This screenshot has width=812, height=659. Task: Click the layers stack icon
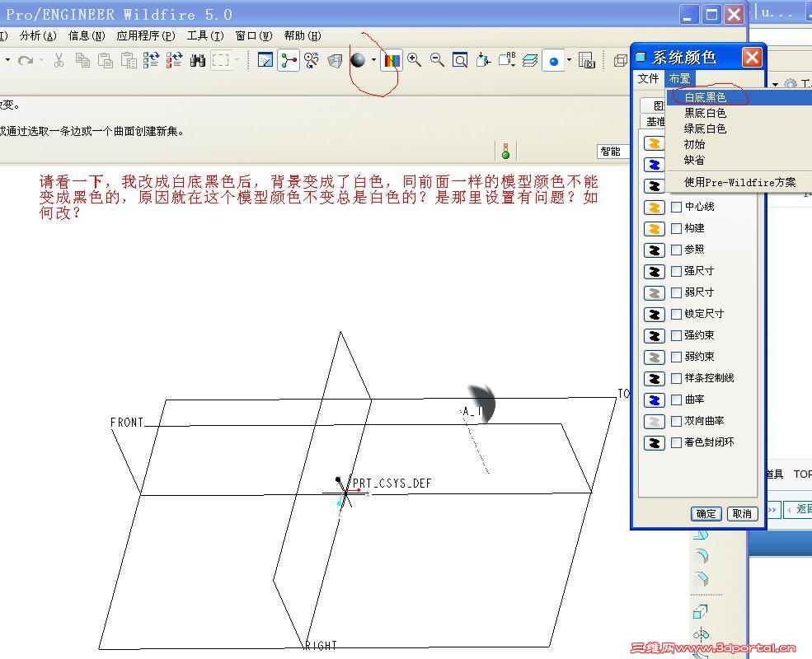coord(530,60)
